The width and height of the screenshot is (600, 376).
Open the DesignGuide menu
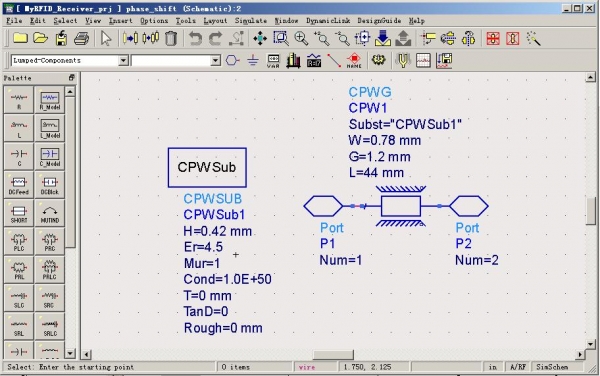point(379,21)
